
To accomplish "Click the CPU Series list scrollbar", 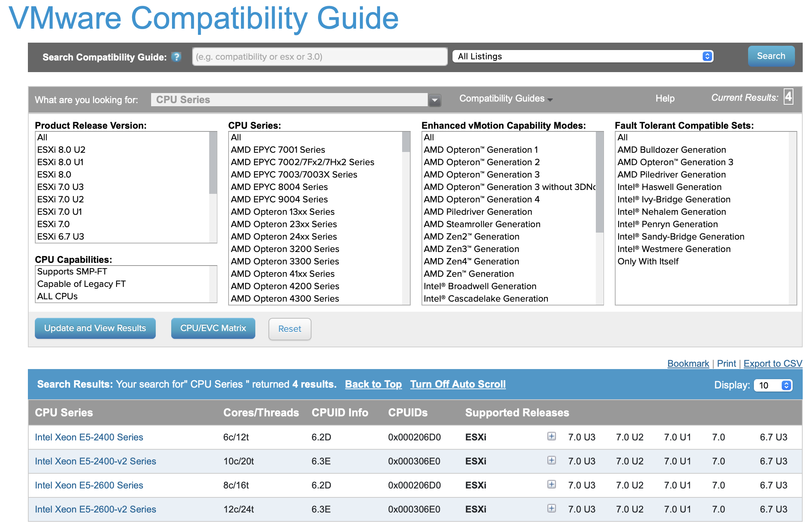I will point(406,218).
